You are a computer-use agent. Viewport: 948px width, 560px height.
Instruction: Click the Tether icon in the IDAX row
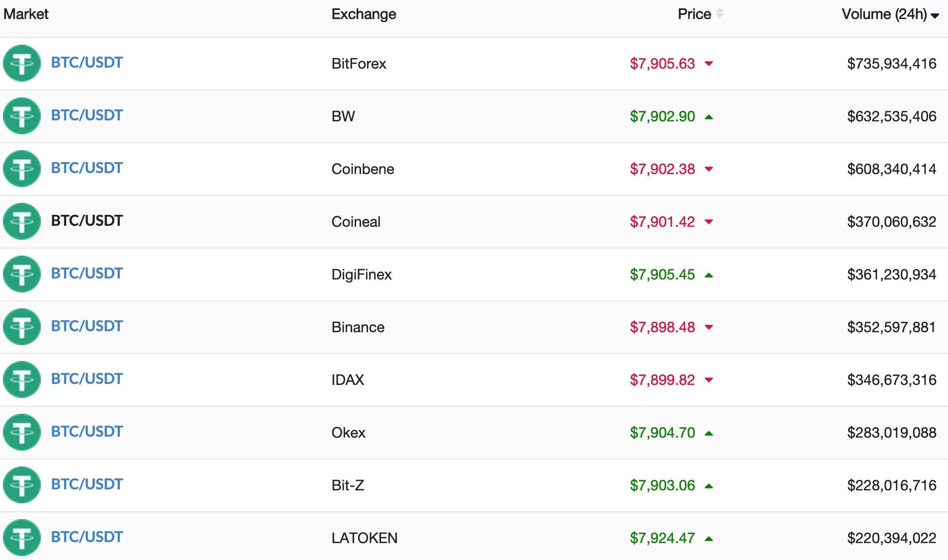click(x=21, y=379)
